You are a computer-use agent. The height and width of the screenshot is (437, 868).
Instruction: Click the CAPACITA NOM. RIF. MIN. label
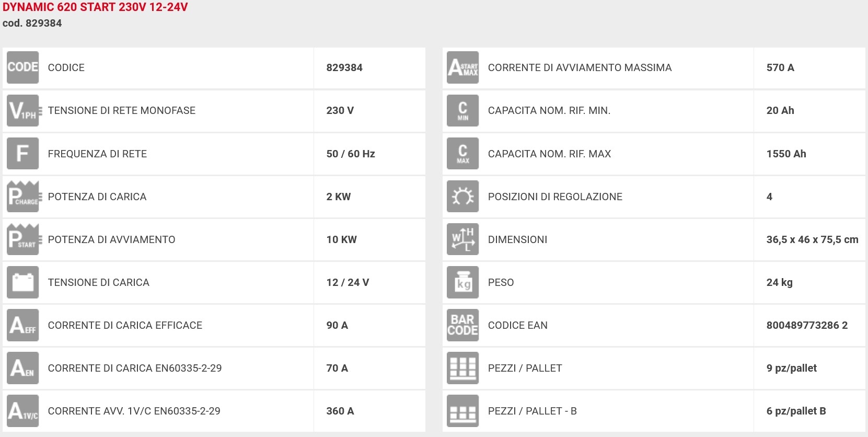point(549,110)
